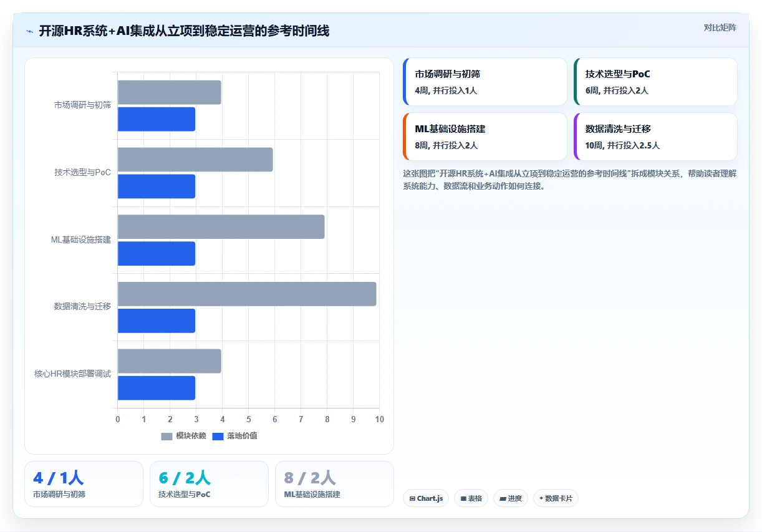Click the description paragraph starting 这张图把

[570, 180]
